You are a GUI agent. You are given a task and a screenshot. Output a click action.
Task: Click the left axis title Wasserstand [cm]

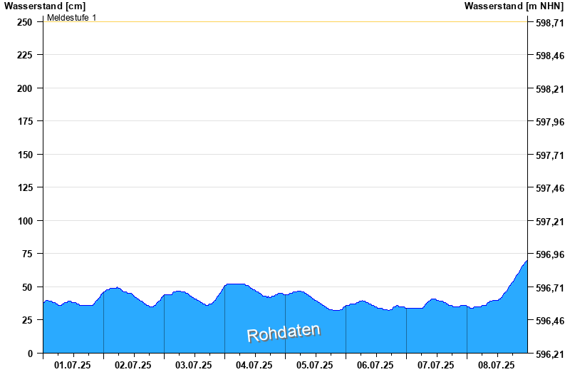click(x=45, y=6)
